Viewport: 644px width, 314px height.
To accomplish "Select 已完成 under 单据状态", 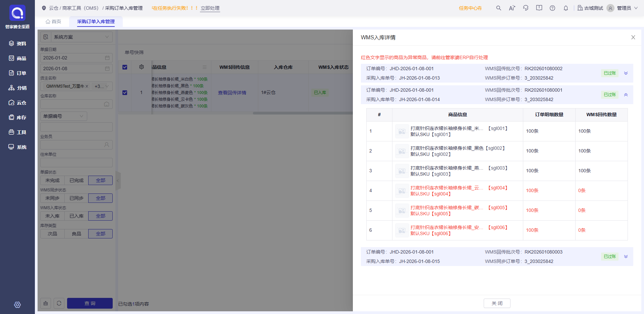I will click(x=76, y=180).
